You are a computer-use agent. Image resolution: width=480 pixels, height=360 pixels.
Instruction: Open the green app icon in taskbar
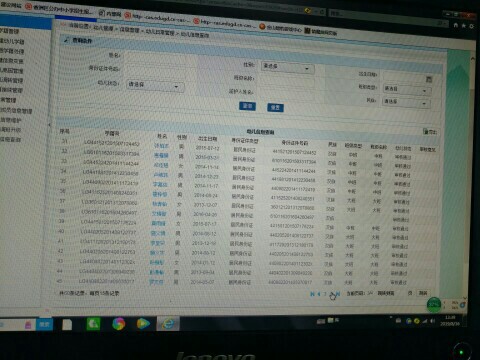point(93,323)
